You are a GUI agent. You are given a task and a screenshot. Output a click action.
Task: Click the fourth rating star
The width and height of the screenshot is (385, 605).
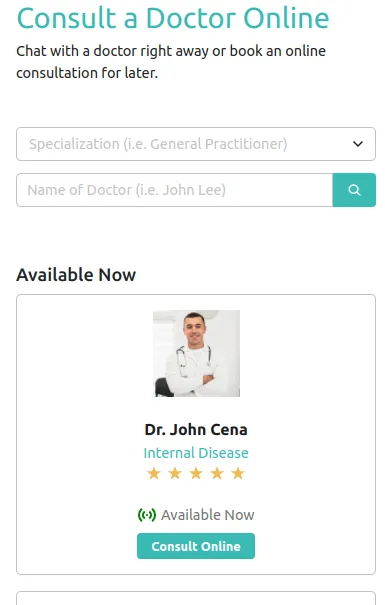point(217,473)
